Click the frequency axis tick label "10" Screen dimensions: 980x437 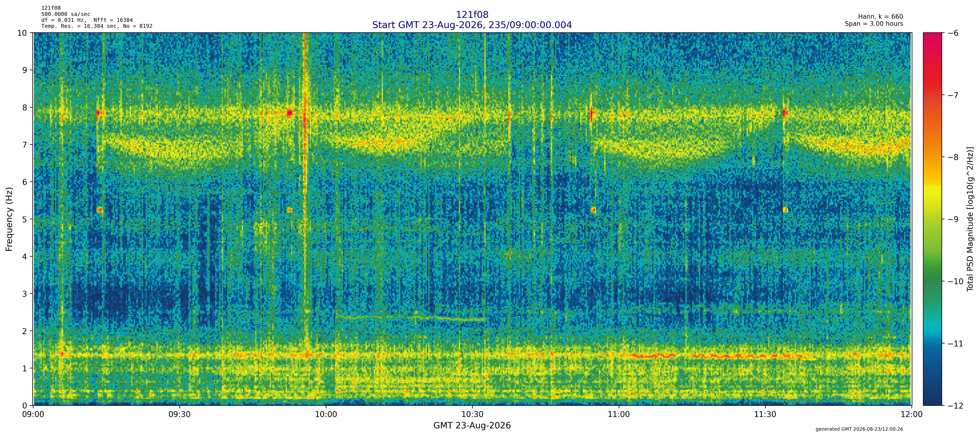pyautogui.click(x=22, y=33)
